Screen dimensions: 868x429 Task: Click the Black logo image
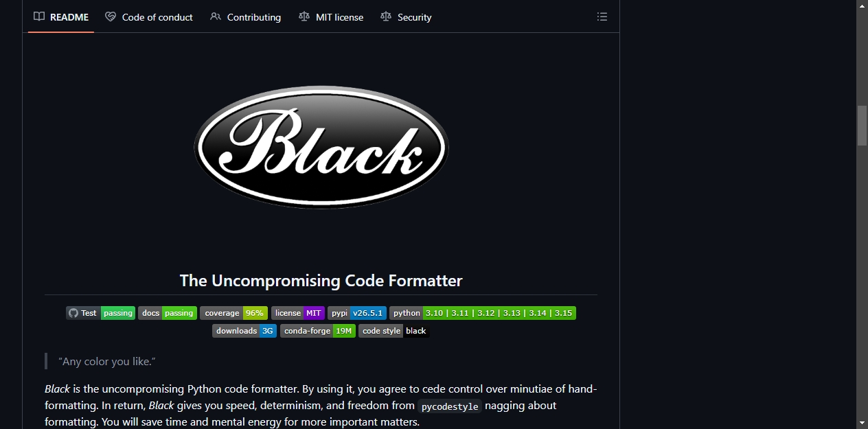(321, 148)
